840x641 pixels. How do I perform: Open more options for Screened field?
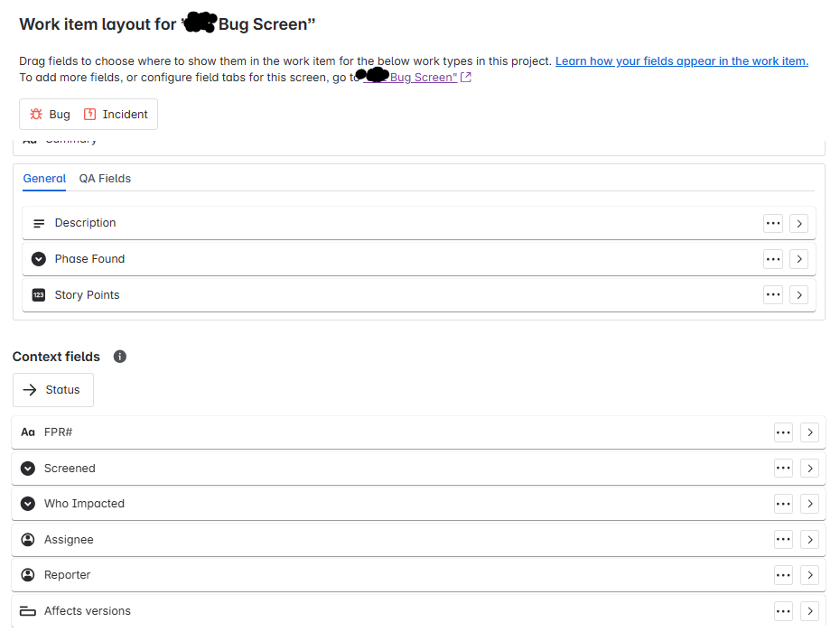783,468
